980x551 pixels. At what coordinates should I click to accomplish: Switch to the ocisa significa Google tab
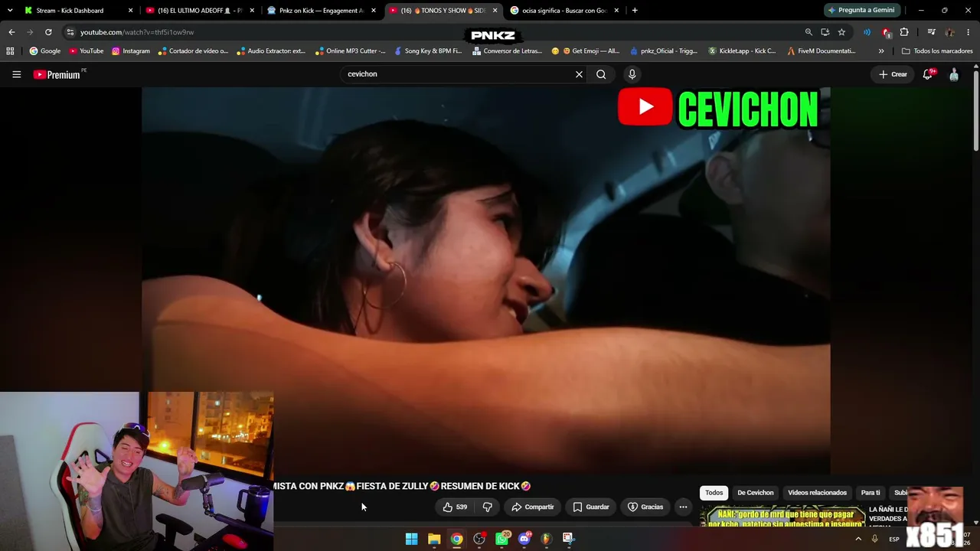pyautogui.click(x=564, y=11)
